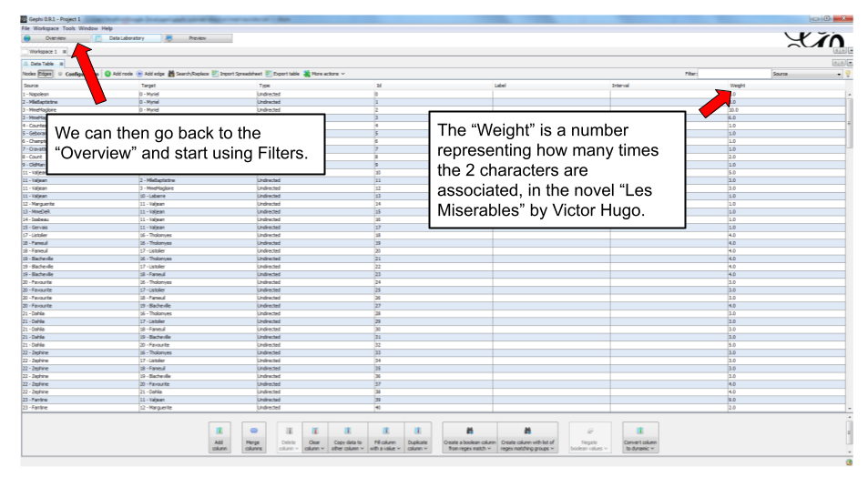Select the '14 - Isabeau' source cell

coord(80,219)
